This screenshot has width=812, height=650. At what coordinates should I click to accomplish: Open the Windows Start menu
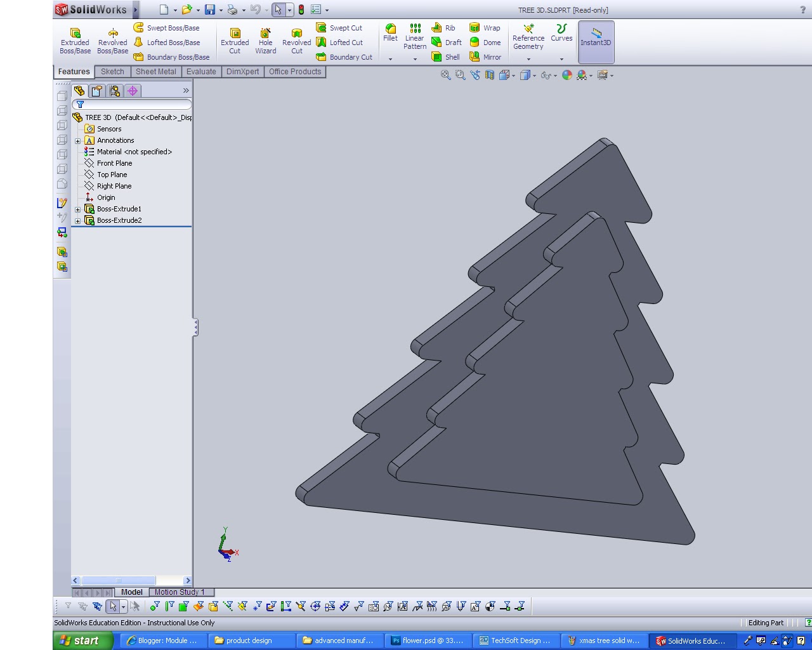click(x=83, y=640)
